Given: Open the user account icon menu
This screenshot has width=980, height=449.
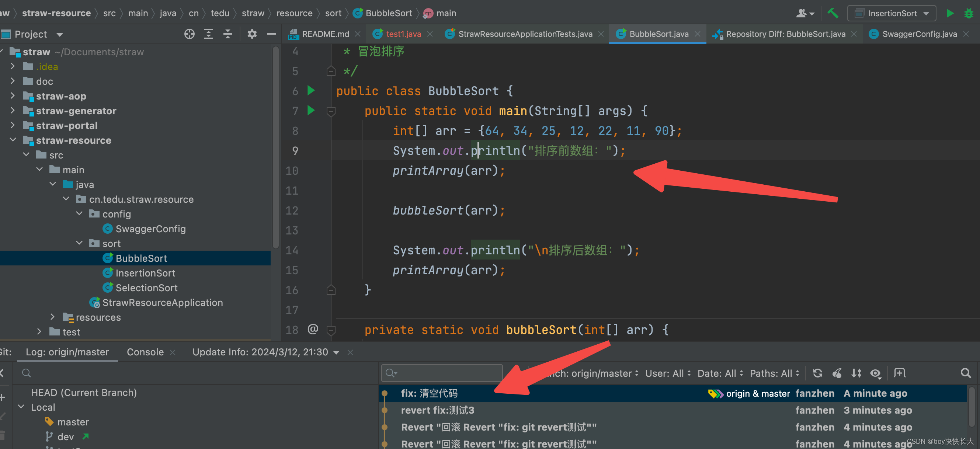Looking at the screenshot, I should click(804, 13).
